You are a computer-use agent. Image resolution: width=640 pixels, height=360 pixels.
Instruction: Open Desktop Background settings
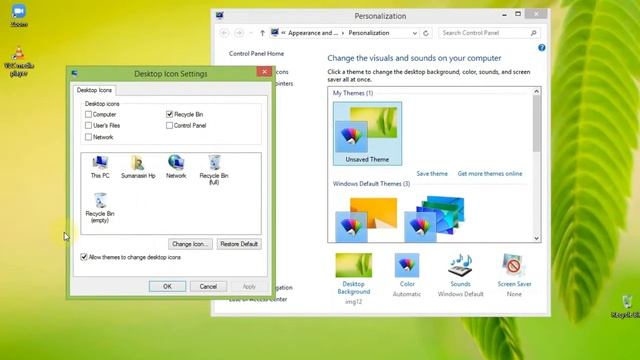[x=353, y=278]
